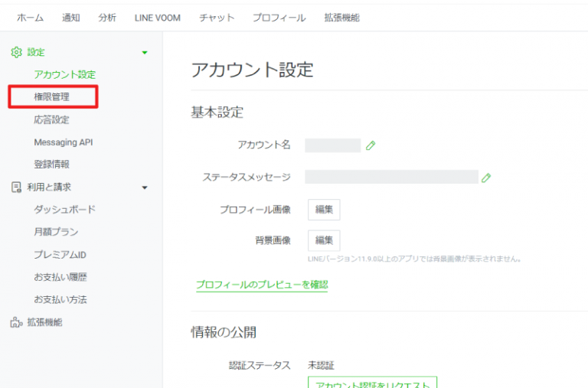The height and width of the screenshot is (388, 588).
Task: Click the settings gear icon in sidebar
Action: pos(16,52)
